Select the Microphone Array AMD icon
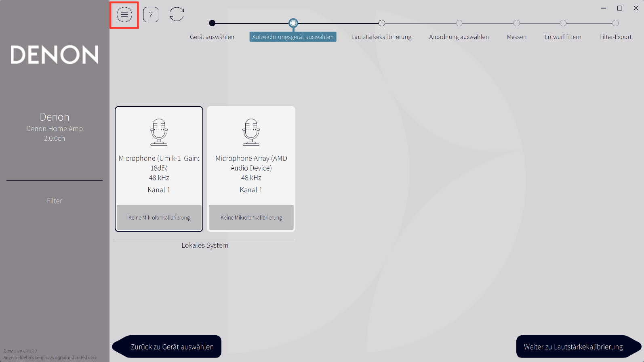 coord(251,132)
